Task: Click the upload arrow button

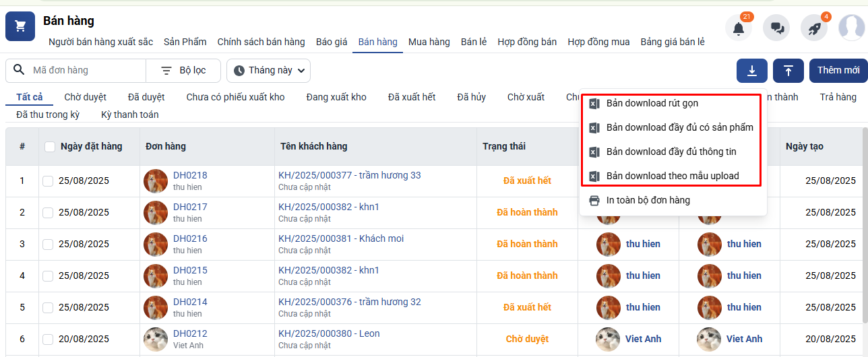Action: pos(788,71)
